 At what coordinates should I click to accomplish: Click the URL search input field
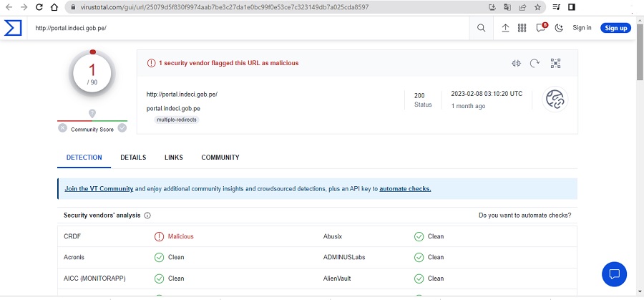[x=250, y=28]
